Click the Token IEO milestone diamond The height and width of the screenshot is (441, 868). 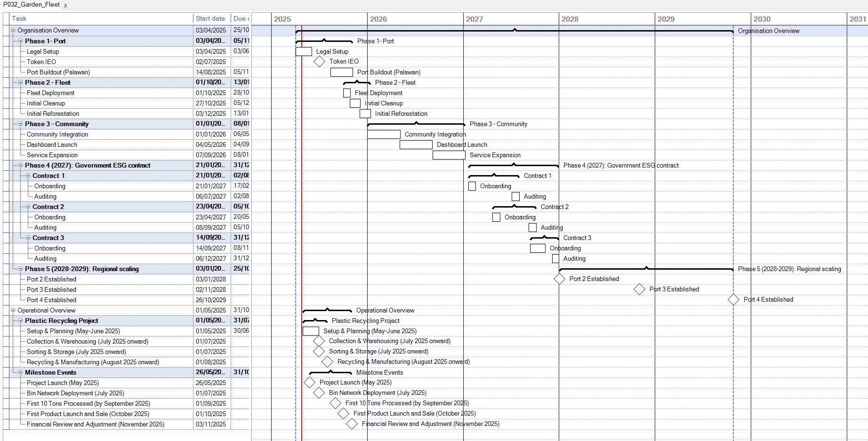coord(319,62)
